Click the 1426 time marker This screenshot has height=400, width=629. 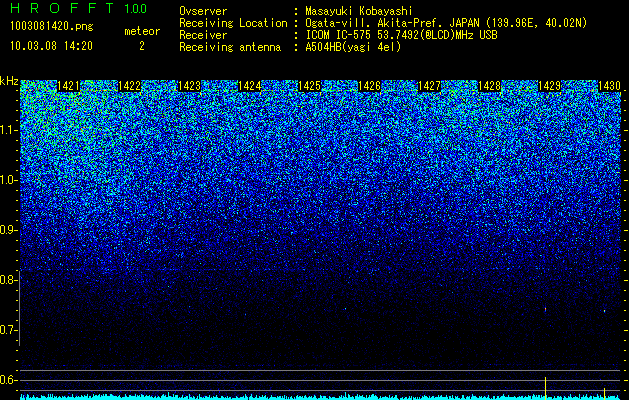(x=369, y=86)
